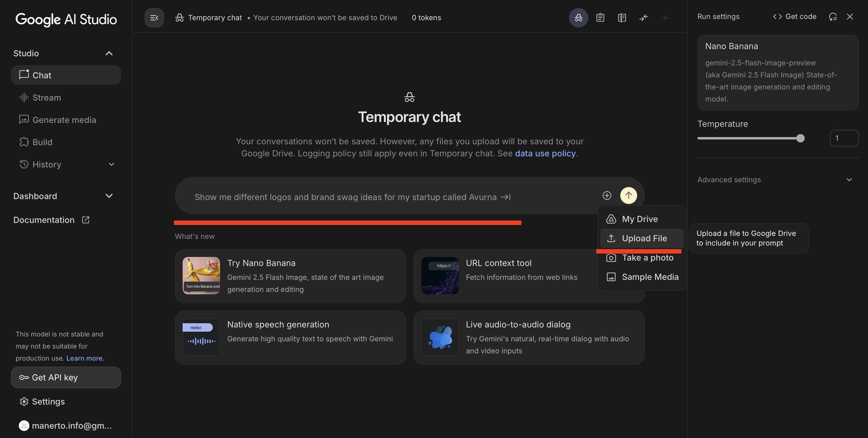Click the Settings gear icon
Viewport: 868px width, 438px height.
(x=24, y=401)
